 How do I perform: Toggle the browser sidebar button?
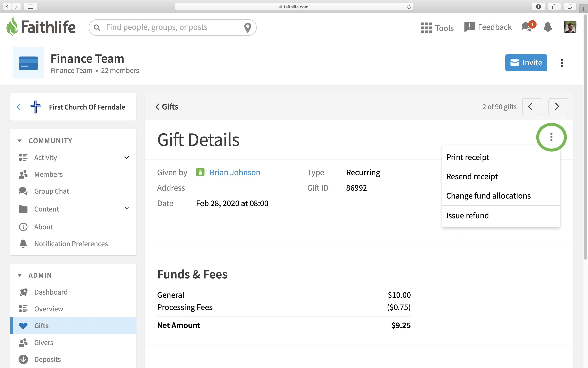coord(31,7)
